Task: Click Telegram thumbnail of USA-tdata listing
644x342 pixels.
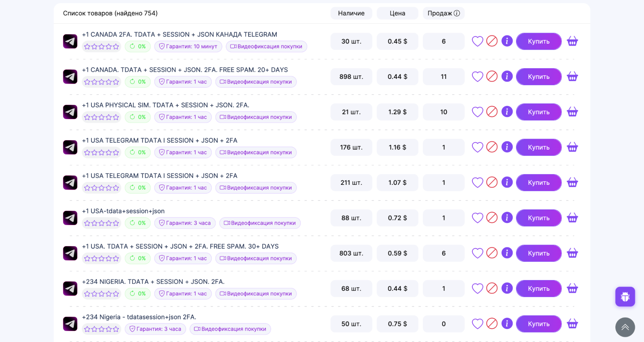Action: pos(70,218)
